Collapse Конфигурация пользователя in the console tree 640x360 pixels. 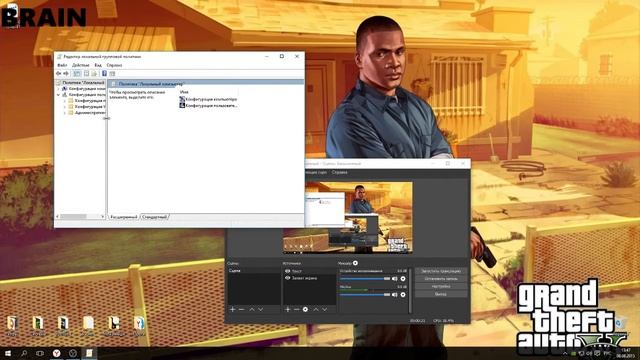(x=58, y=95)
